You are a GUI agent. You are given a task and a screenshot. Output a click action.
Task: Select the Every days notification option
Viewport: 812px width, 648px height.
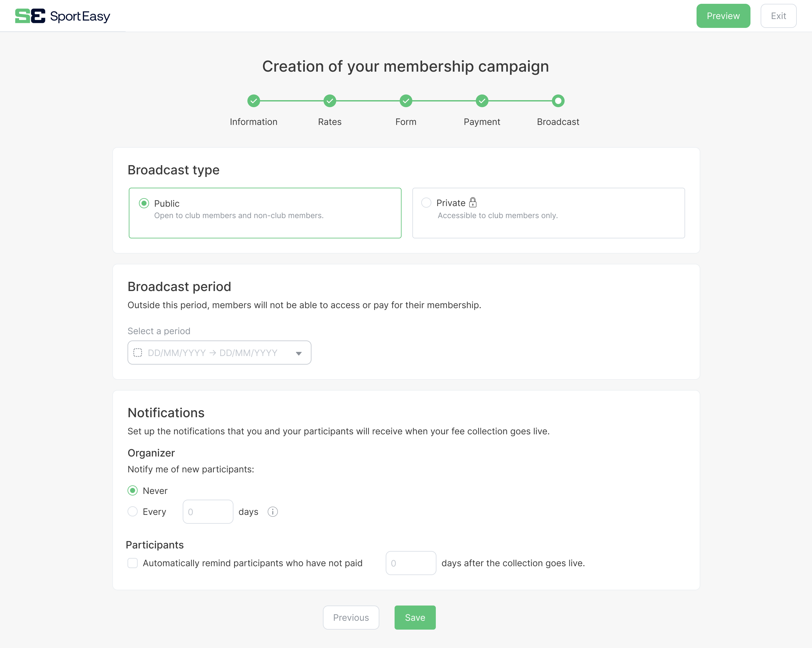coord(133,512)
